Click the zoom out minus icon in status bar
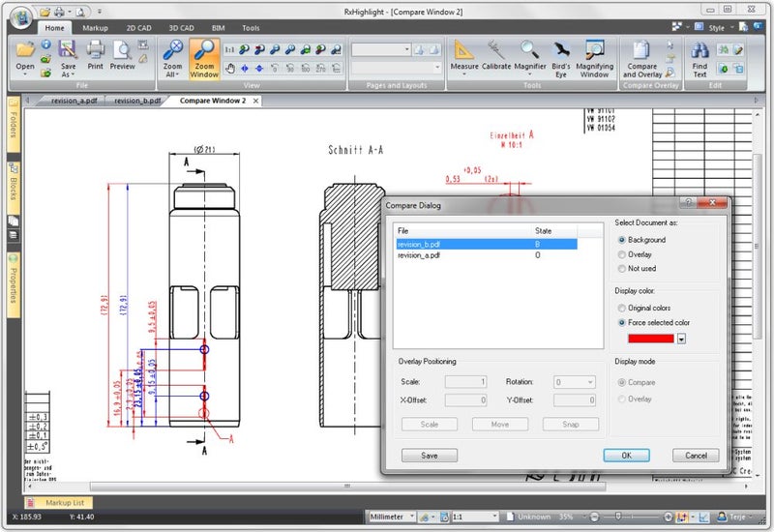 point(594,517)
